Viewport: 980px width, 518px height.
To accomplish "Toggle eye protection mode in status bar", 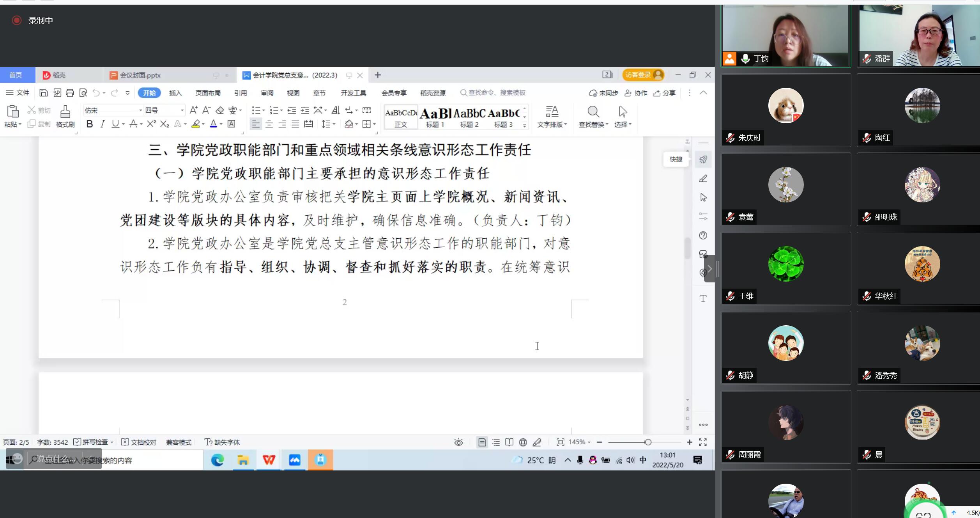I will pyautogui.click(x=458, y=442).
